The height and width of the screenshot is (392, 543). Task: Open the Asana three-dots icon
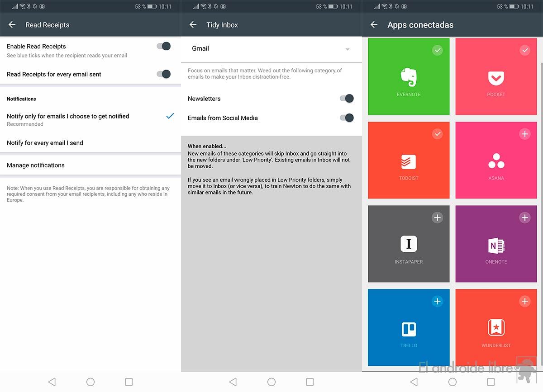click(x=496, y=161)
